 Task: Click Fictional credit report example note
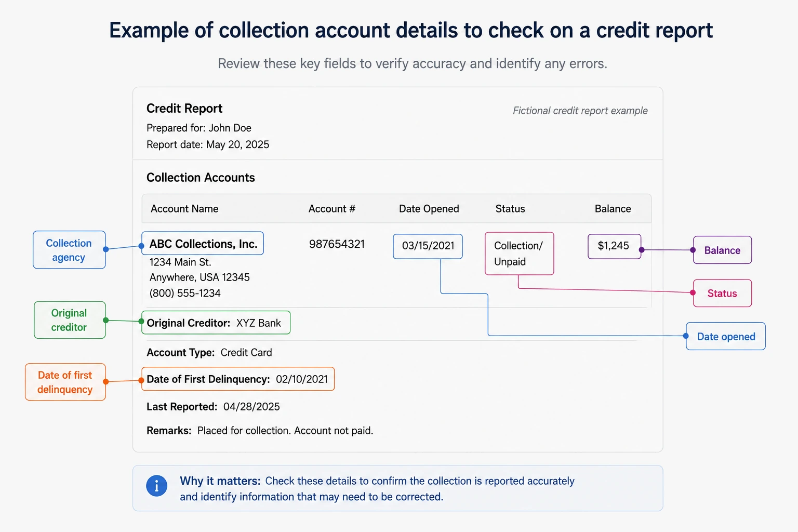tap(580, 111)
